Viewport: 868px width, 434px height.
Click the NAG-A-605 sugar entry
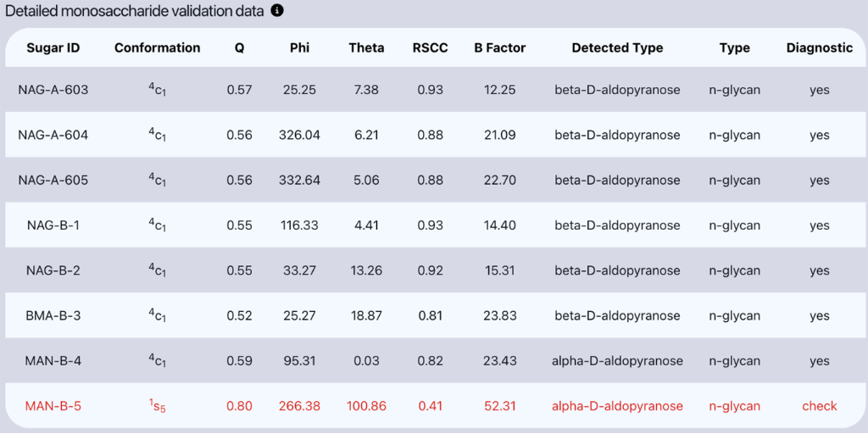point(53,180)
